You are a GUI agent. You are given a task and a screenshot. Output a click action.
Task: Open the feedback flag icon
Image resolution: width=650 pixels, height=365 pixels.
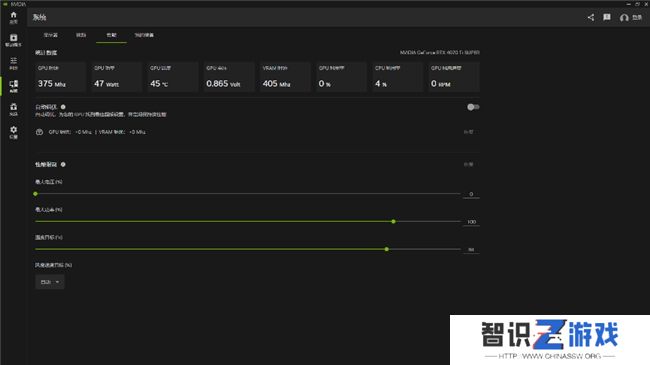click(x=607, y=17)
